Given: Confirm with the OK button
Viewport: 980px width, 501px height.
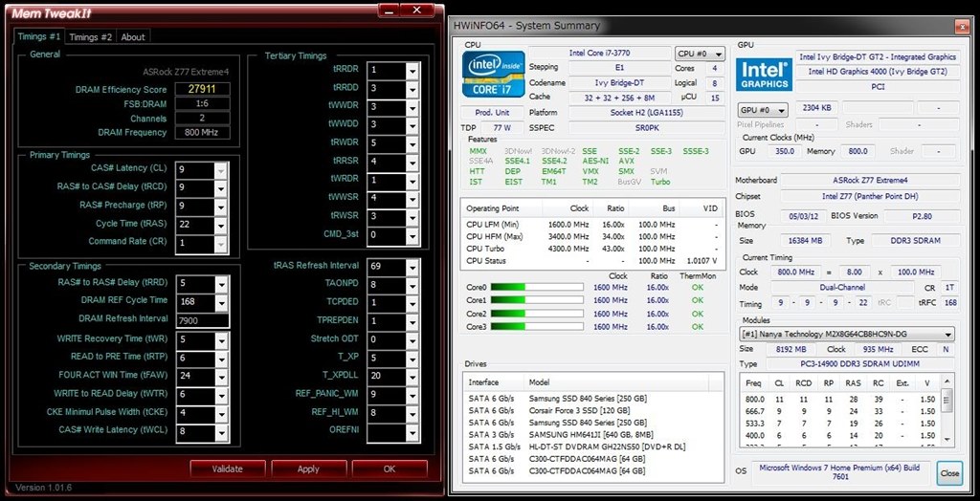Looking at the screenshot, I should point(389,469).
